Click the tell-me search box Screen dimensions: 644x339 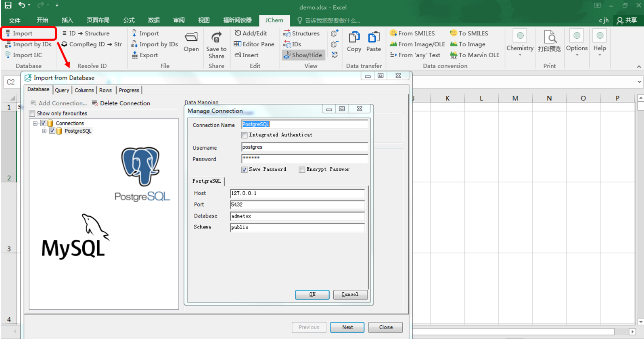click(x=329, y=20)
